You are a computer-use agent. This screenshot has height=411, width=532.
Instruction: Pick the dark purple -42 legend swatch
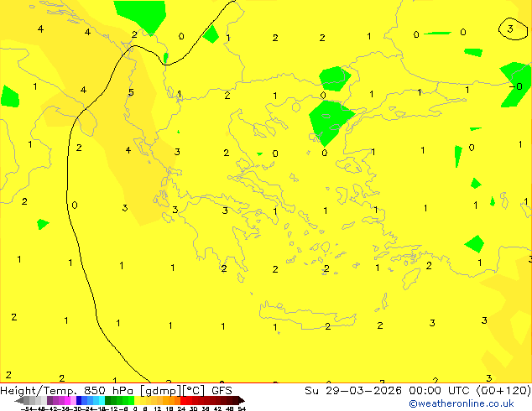[x=50, y=400]
